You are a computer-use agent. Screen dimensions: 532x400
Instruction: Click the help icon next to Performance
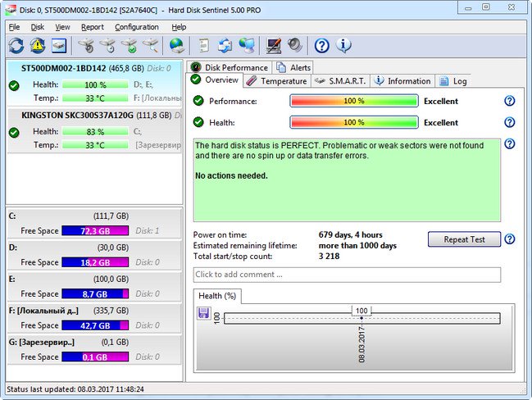coord(509,101)
